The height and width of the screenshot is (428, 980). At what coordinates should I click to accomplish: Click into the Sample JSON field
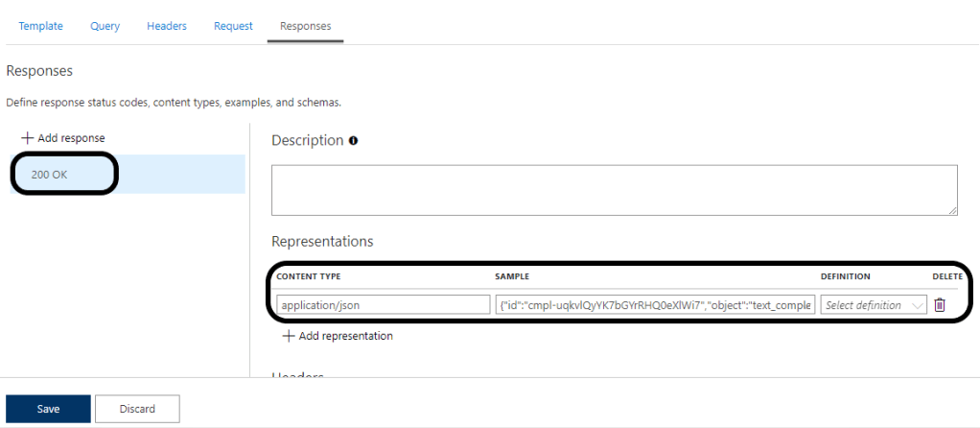pyautogui.click(x=656, y=305)
